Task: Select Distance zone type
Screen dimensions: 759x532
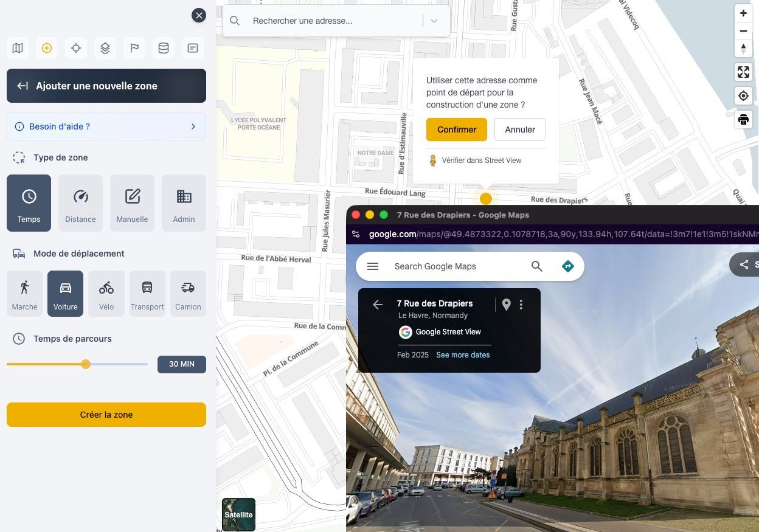Action: [80, 203]
